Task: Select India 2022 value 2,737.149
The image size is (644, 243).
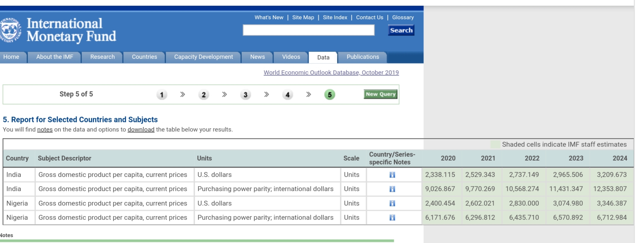Action: [x=524, y=175]
